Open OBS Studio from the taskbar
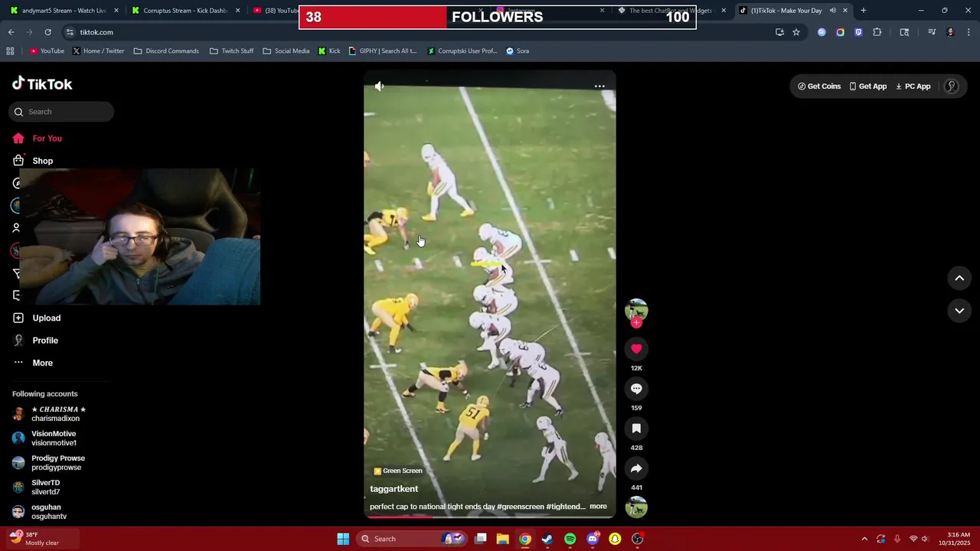Screen dimensions: 980x551 638,539
